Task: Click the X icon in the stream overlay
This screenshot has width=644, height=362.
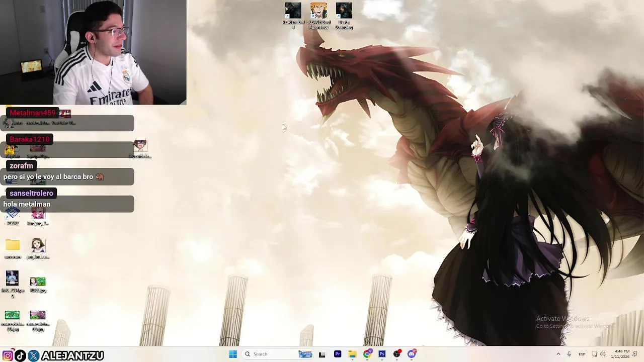Action: pos(33,355)
